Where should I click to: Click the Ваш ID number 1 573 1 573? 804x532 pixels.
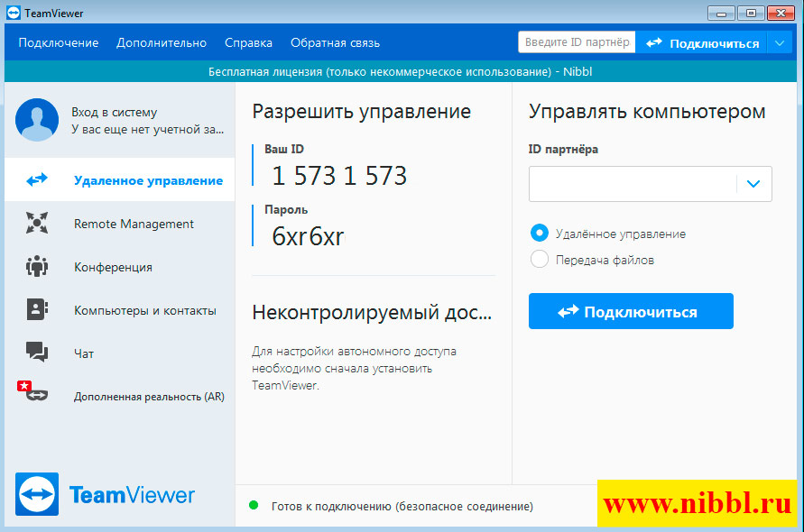pyautogui.click(x=339, y=176)
